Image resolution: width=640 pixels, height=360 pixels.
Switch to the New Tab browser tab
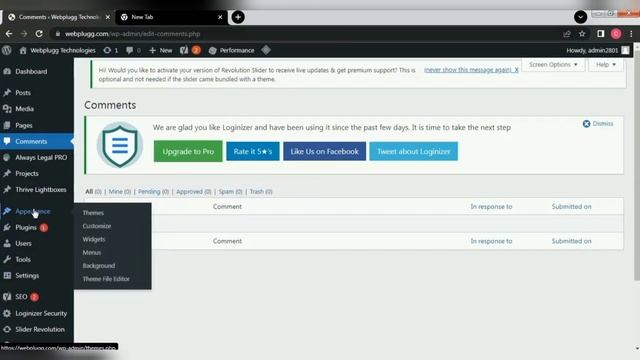tap(171, 17)
